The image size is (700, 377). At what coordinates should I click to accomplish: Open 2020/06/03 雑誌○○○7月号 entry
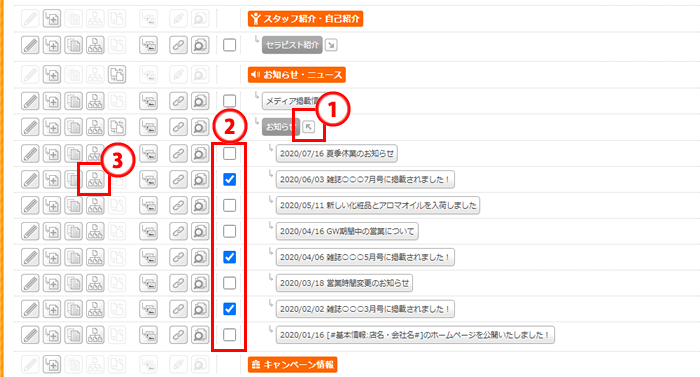(365, 180)
